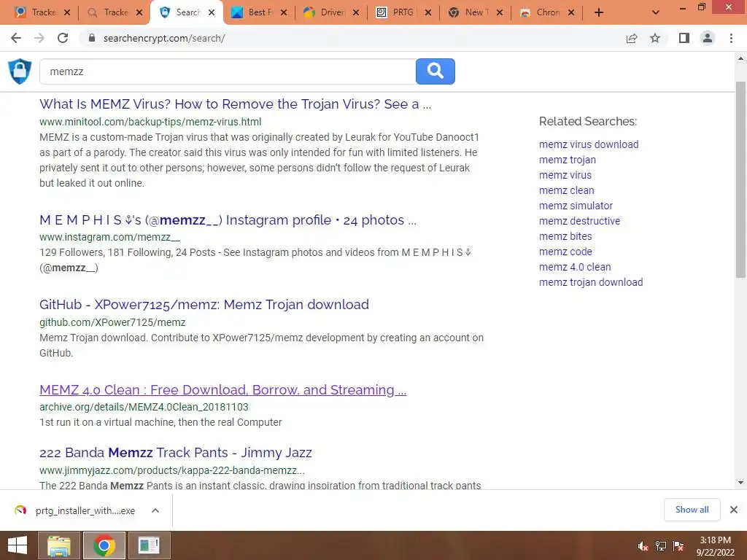Click related search memz virus
Viewport: 747px width, 560px height.
pyautogui.click(x=565, y=175)
